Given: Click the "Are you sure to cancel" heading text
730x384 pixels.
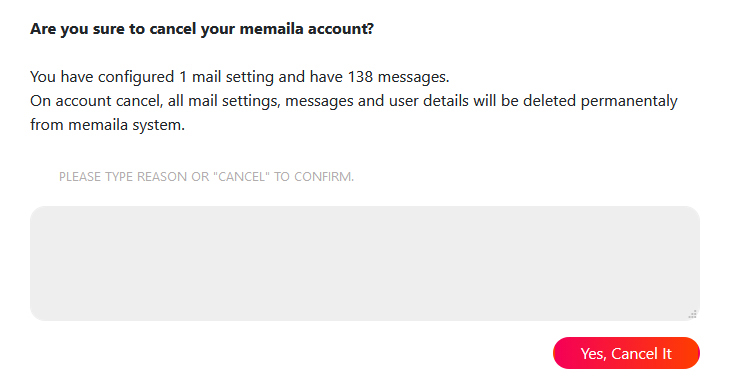Looking at the screenshot, I should pyautogui.click(x=114, y=29).
